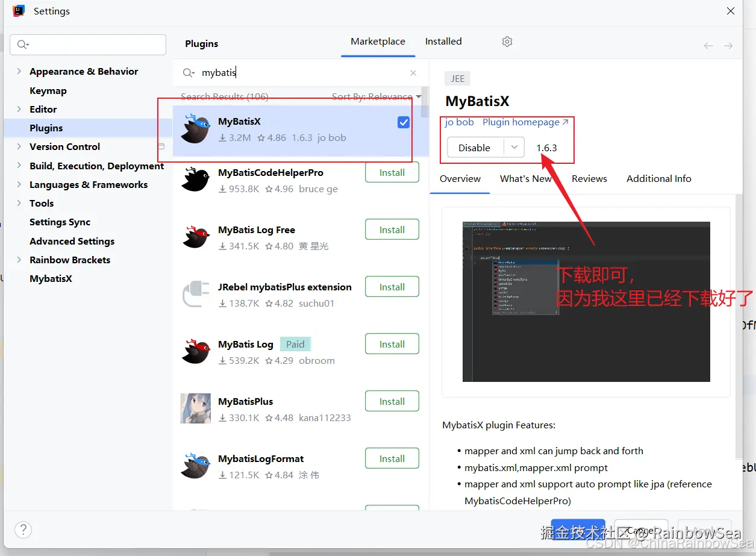Install the MyBatisPlus plugin

pos(392,401)
